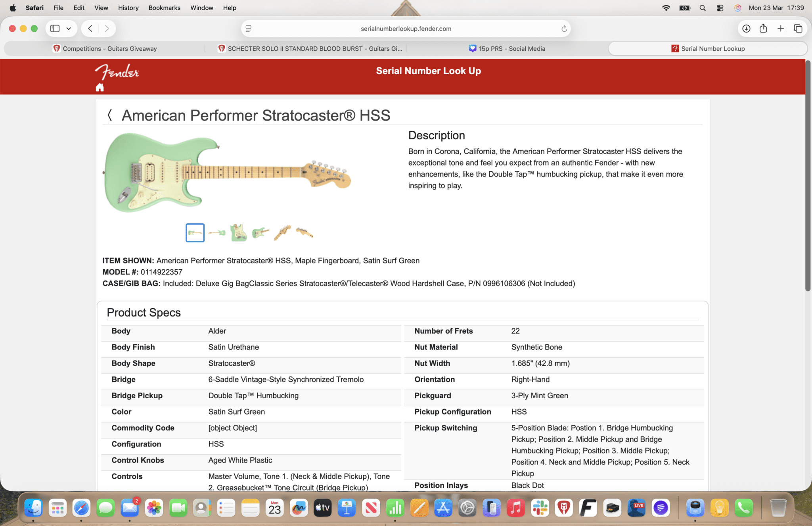Open the History menu
The width and height of the screenshot is (812, 526).
coord(128,8)
